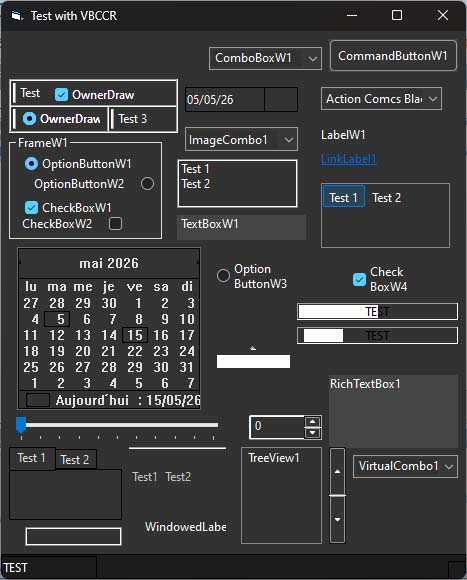The image size is (467, 580).
Task: Select Test 1 in the list box
Action: 196,169
